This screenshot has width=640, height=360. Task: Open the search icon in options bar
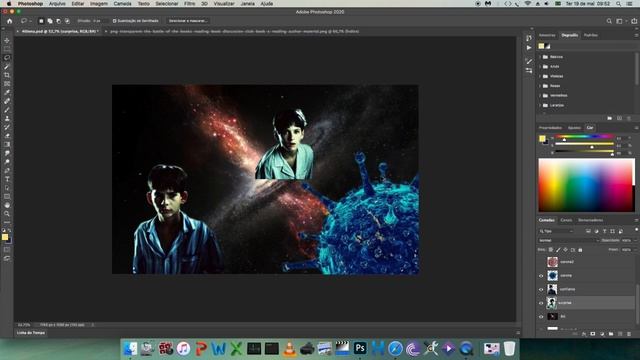609,21
